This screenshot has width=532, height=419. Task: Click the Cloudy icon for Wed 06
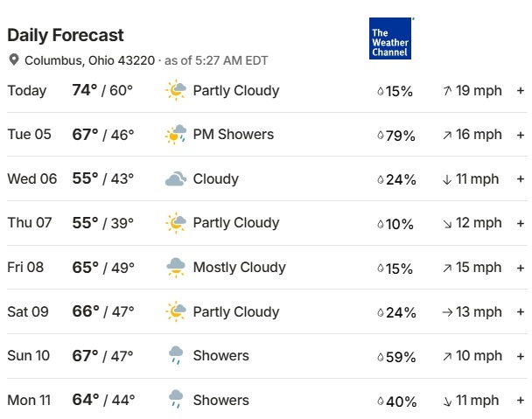[176, 178]
